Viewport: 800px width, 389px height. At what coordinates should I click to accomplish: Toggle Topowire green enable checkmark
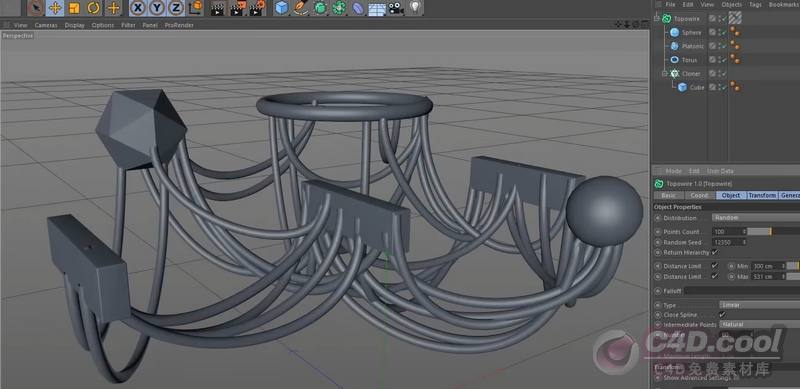pyautogui.click(x=723, y=19)
